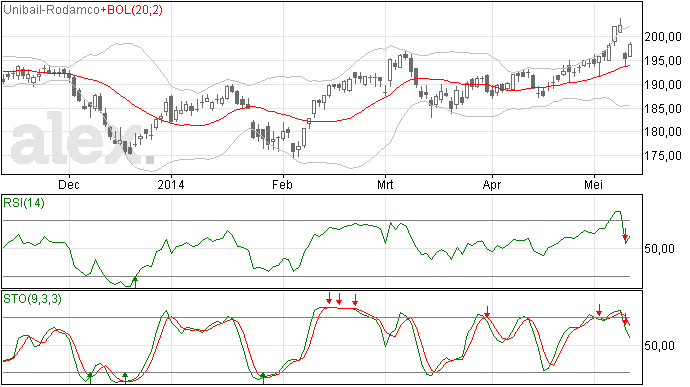Click the RSI(14) indicator label
Screen dimensions: 690x387
click(24, 203)
